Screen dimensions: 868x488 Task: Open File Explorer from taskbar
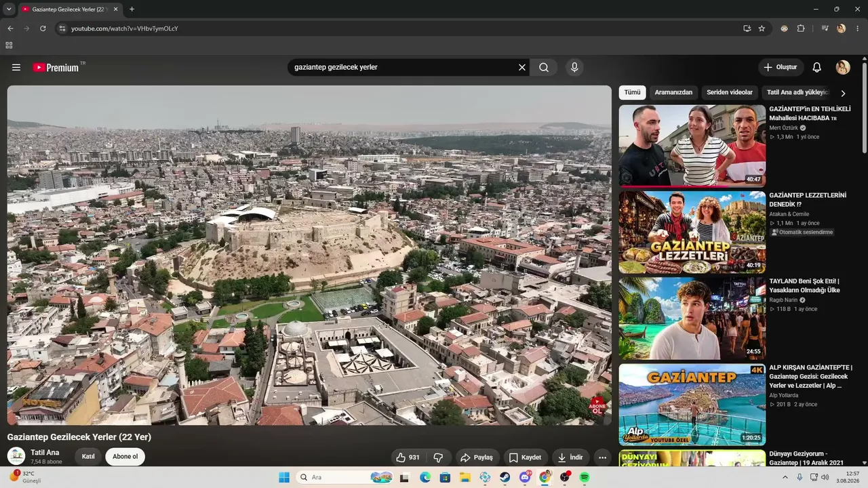coord(465,477)
